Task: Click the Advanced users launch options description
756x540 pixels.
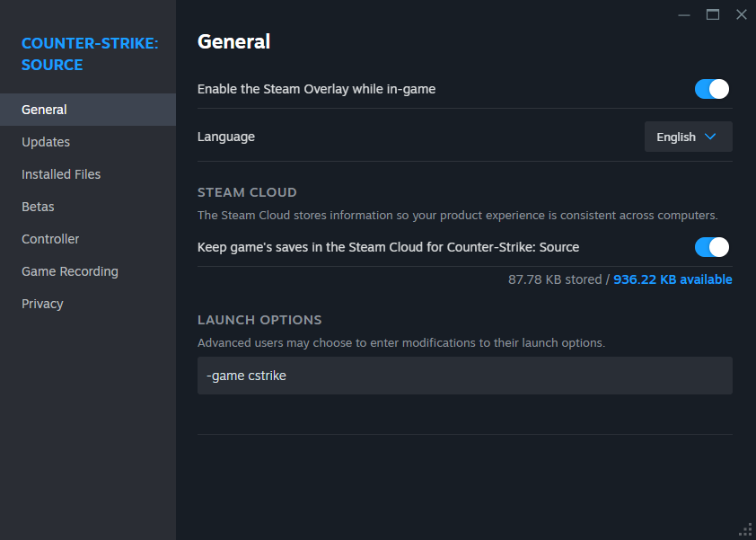Action: [401, 342]
